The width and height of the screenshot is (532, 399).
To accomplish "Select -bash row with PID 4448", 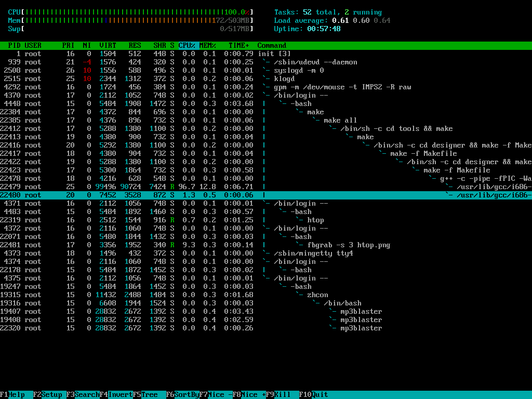I will point(266,103).
